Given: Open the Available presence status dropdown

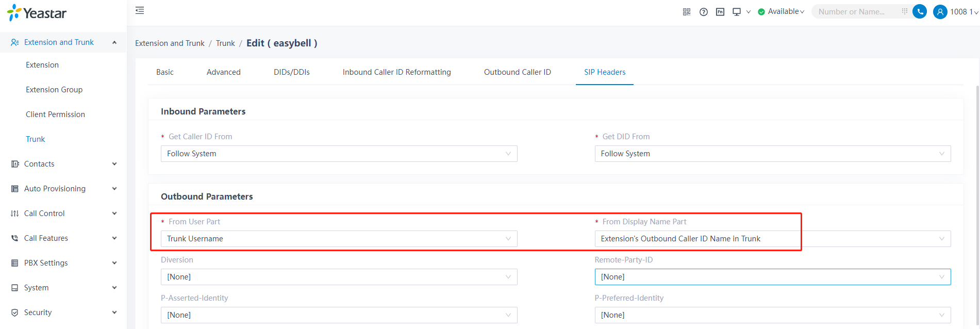Looking at the screenshot, I should point(786,11).
